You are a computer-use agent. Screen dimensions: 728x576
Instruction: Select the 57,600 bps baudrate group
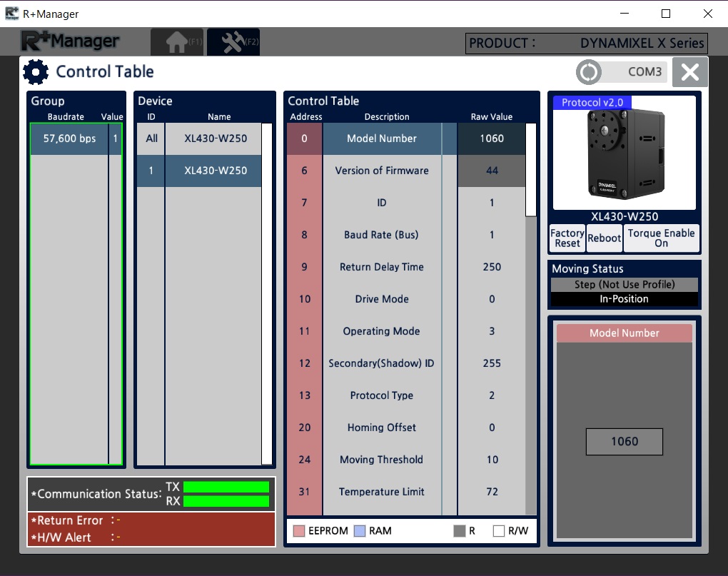[x=76, y=138]
